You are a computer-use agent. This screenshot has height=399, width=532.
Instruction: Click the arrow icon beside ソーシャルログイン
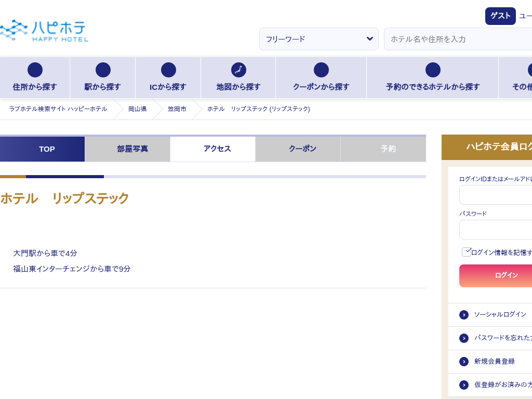pos(464,315)
